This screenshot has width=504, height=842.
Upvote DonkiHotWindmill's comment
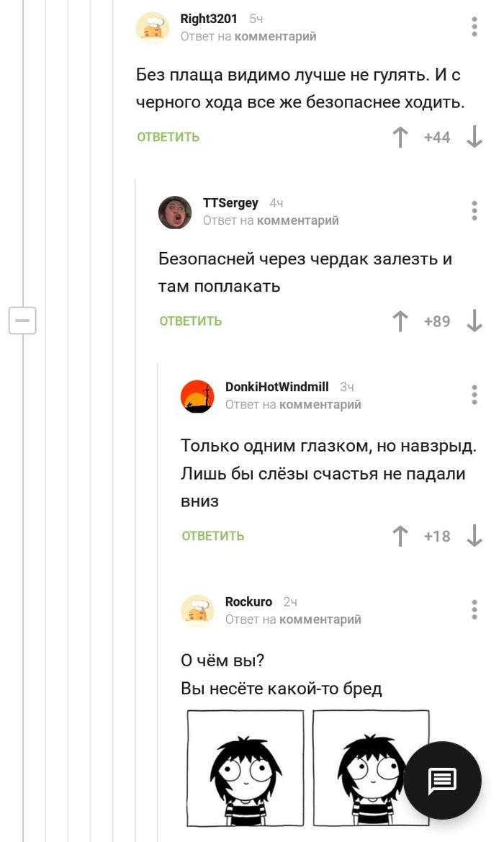[400, 536]
